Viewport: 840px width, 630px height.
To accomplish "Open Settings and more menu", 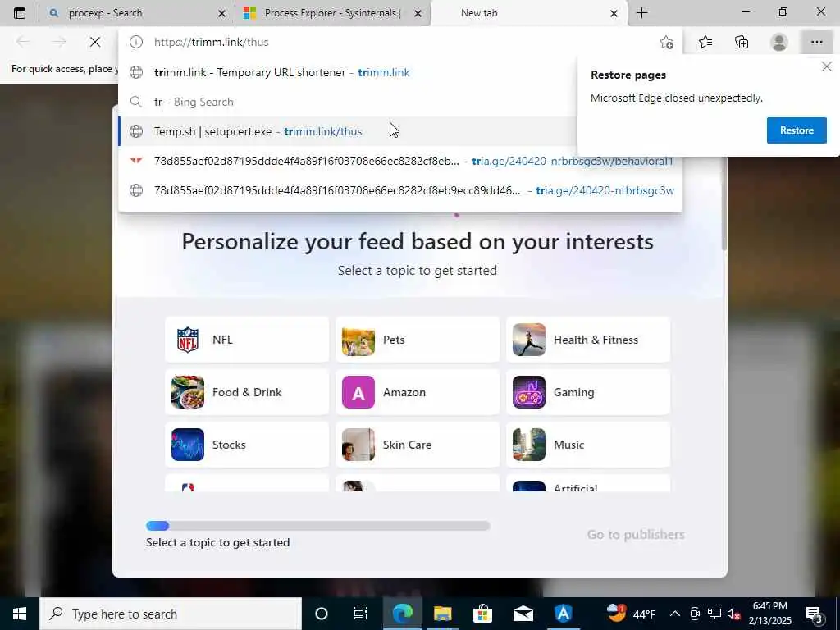I will point(816,42).
